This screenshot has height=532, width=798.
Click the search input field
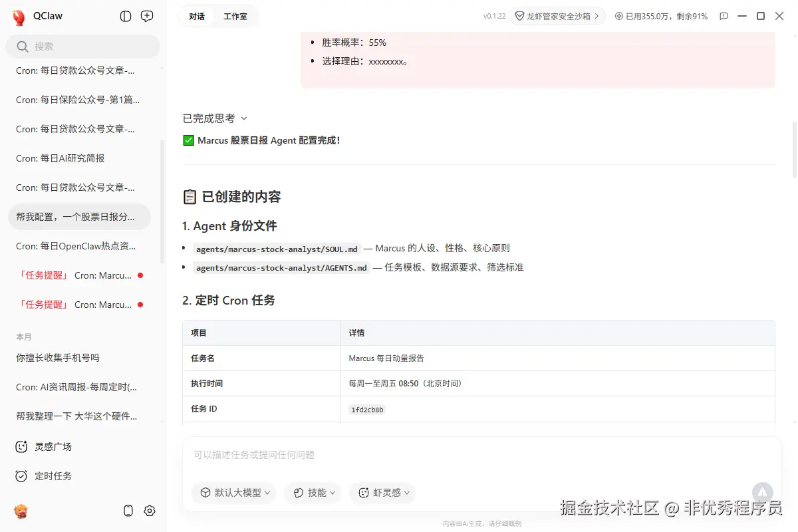[83, 47]
